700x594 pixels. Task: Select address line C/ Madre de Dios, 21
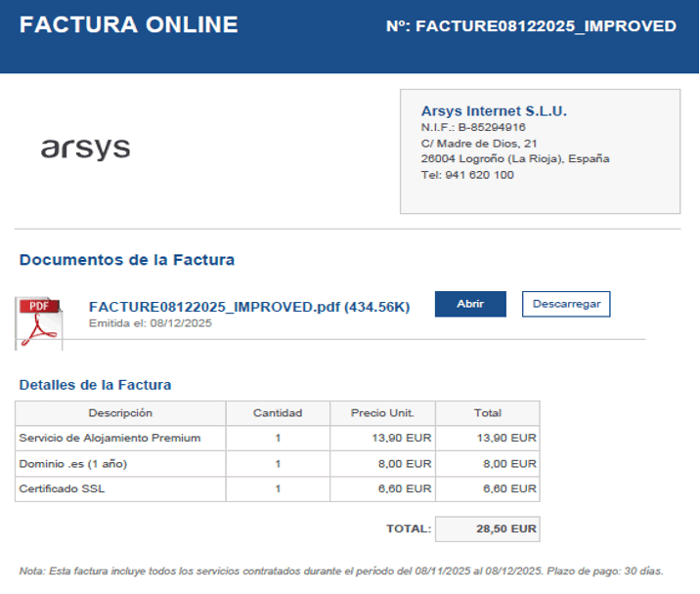click(x=479, y=144)
